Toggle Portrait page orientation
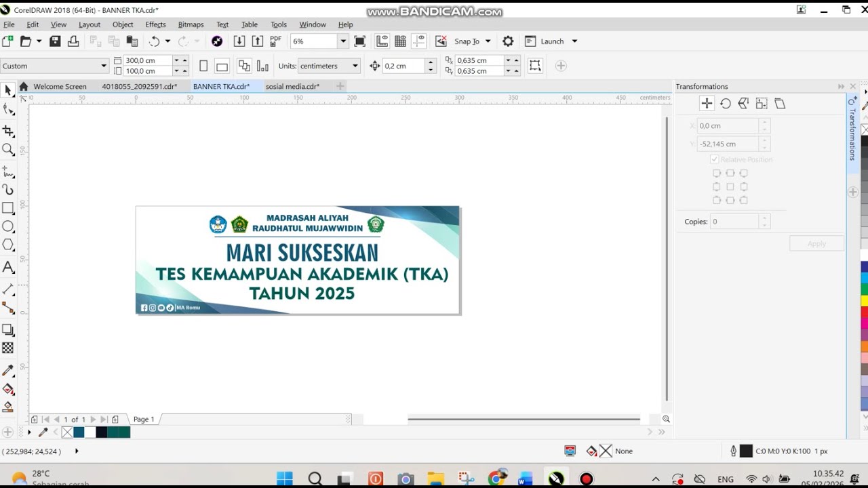The height and width of the screenshot is (488, 868). [x=203, y=66]
